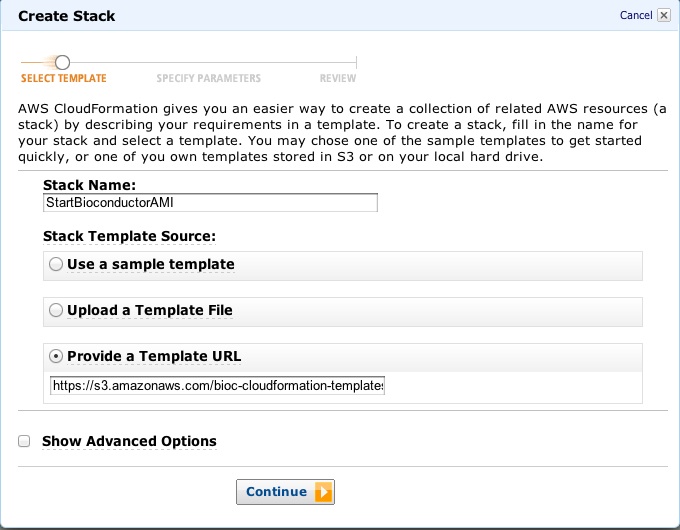The image size is (680, 530).
Task: Select the 'Use a sample template' radio button
Action: (x=56, y=265)
